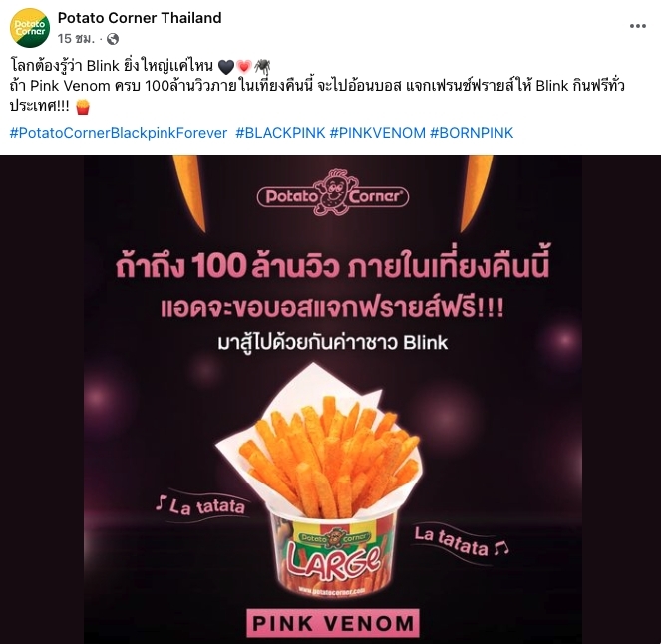
Task: Click the 100 ล้านวิว headline in the image
Action: pyautogui.click(x=333, y=267)
